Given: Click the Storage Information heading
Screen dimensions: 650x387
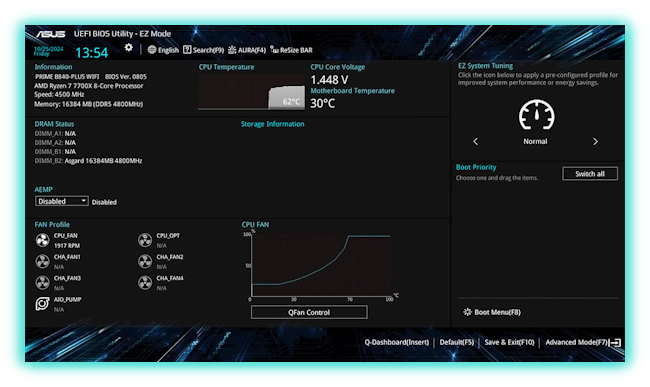Looking at the screenshot, I should [273, 124].
